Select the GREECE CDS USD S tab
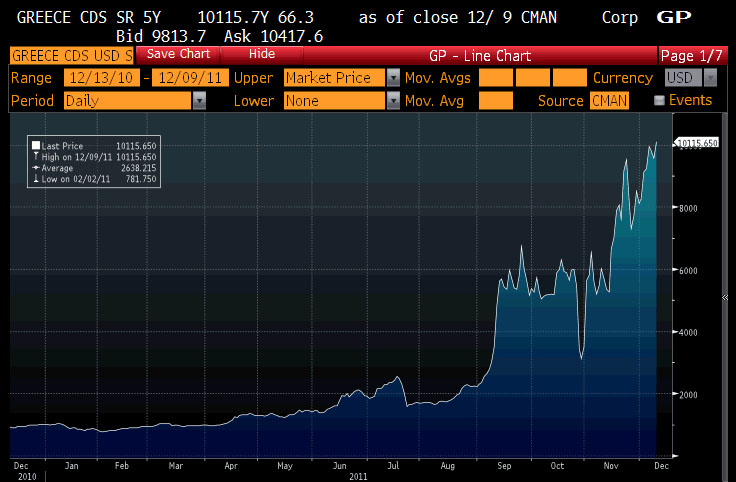 click(71, 55)
